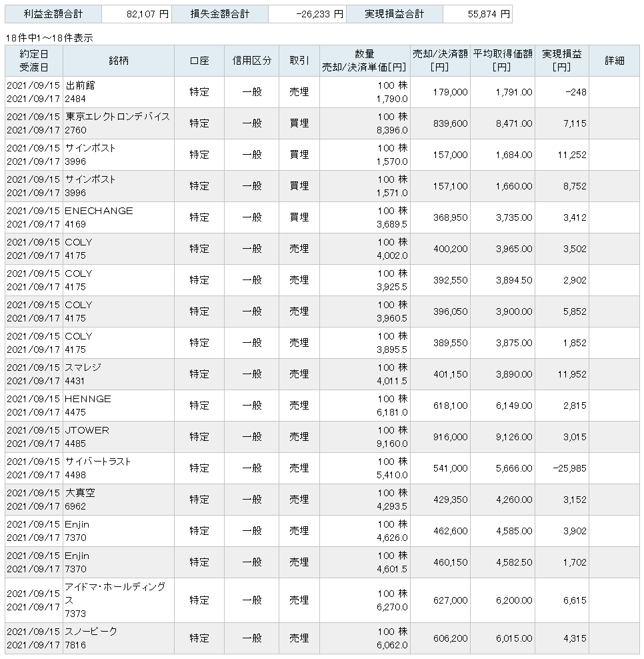Click the 信用区分 column header
Viewport: 644px width, 659px height.
pyautogui.click(x=252, y=61)
